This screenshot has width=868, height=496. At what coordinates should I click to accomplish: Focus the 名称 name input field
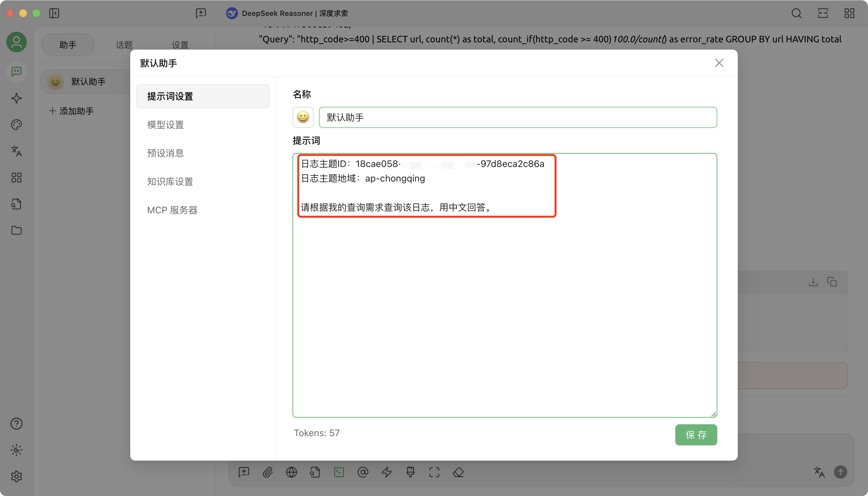click(x=518, y=117)
